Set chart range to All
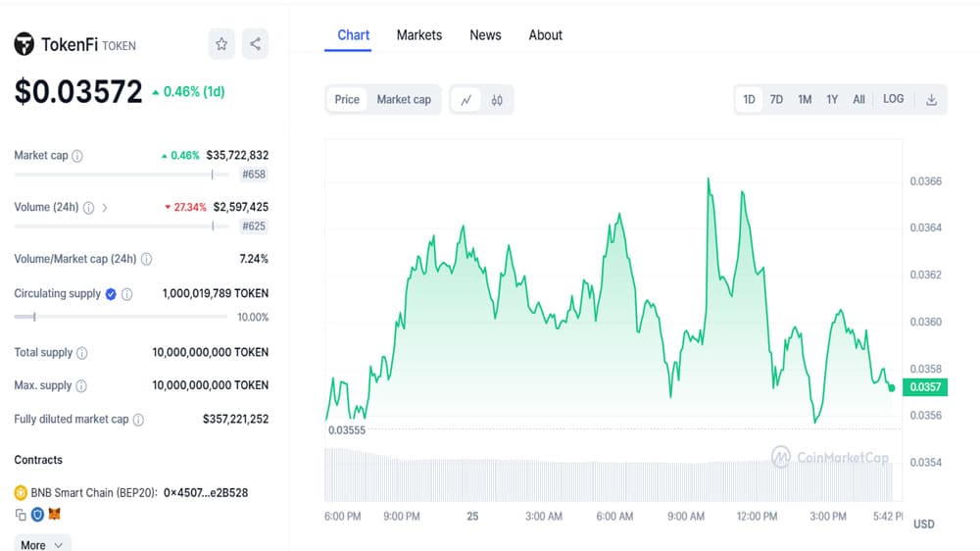 click(x=858, y=99)
